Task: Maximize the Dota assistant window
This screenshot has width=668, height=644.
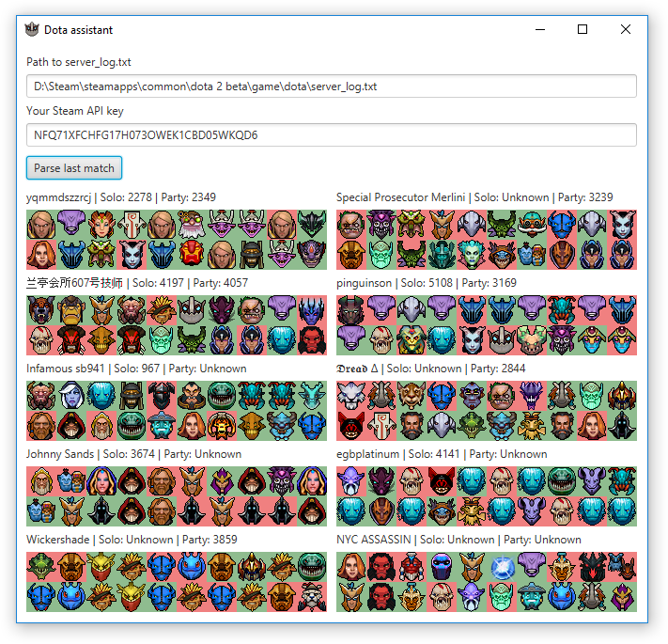Action: point(583,29)
